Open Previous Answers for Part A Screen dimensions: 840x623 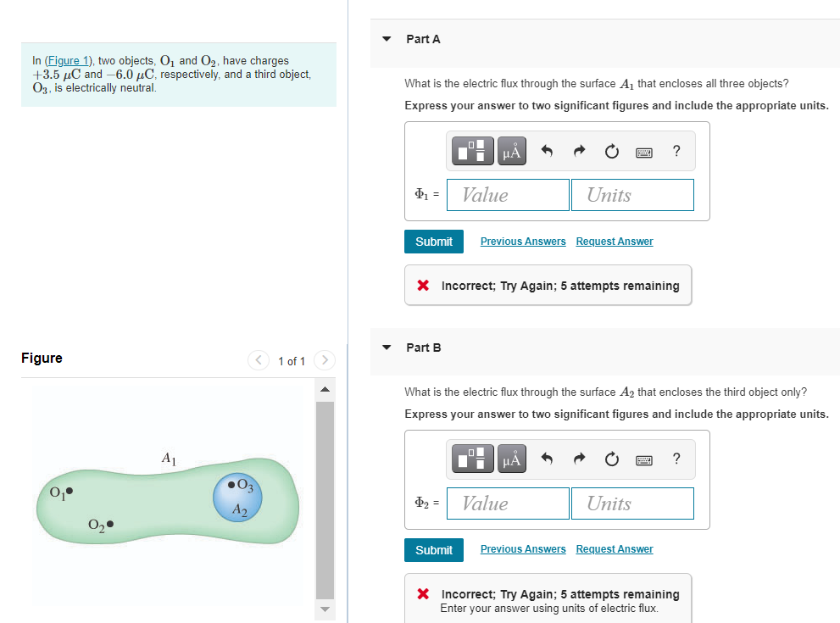(x=523, y=241)
